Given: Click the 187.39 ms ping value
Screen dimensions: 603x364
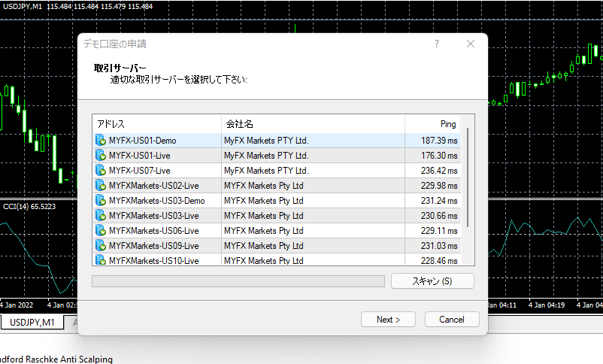Looking at the screenshot, I should click(439, 141).
